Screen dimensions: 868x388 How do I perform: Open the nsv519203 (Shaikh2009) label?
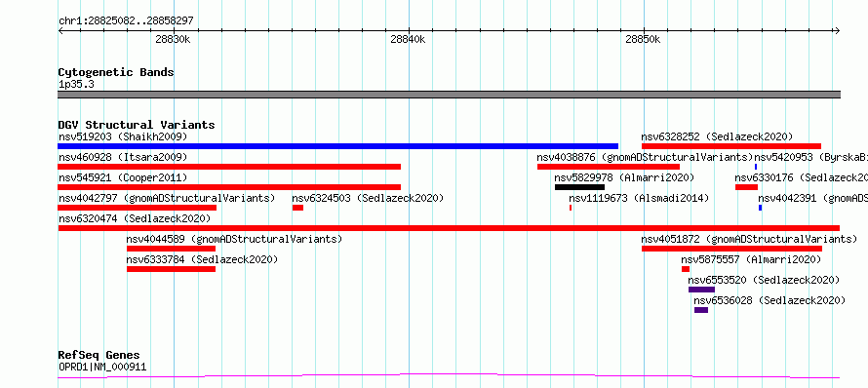tap(123, 136)
